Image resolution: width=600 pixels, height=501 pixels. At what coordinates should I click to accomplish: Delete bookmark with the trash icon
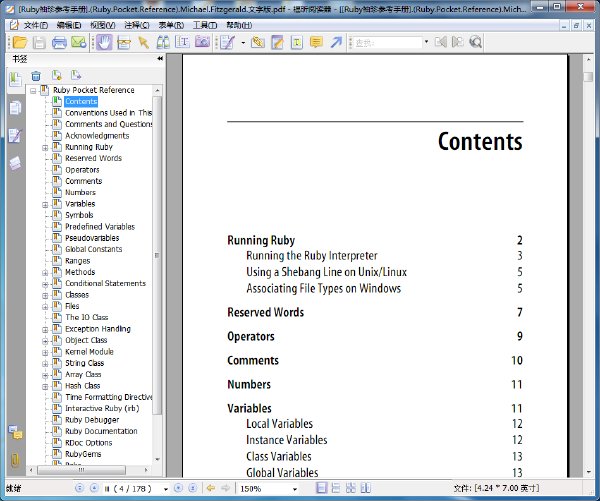tap(36, 76)
